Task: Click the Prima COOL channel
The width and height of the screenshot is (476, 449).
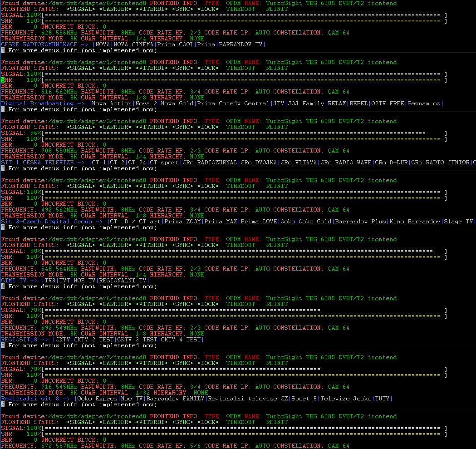Action: pos(175,44)
